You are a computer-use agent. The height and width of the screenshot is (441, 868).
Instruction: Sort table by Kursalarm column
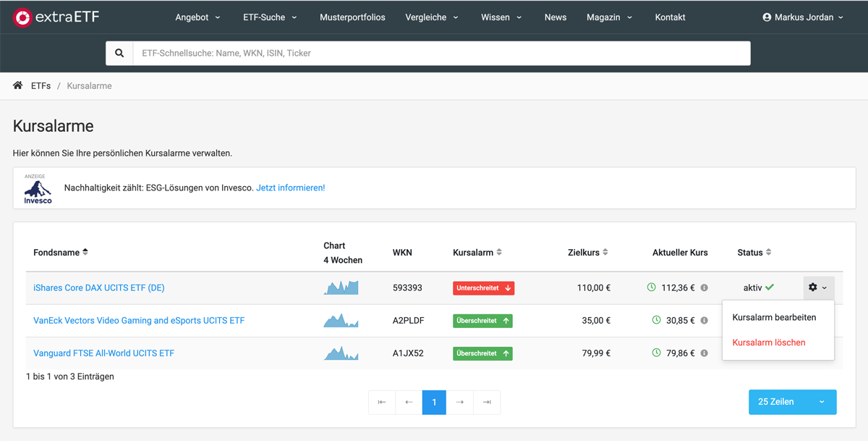477,252
